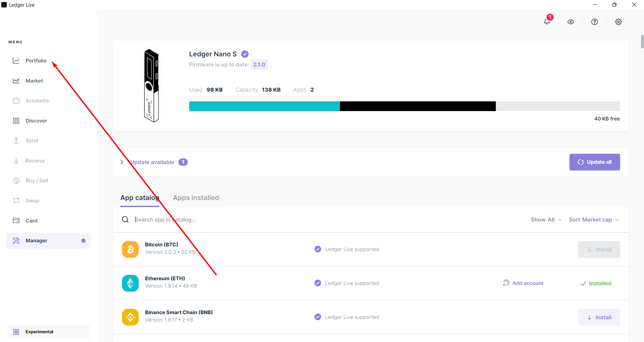
Task: Open Experimental features
Action: 48,332
